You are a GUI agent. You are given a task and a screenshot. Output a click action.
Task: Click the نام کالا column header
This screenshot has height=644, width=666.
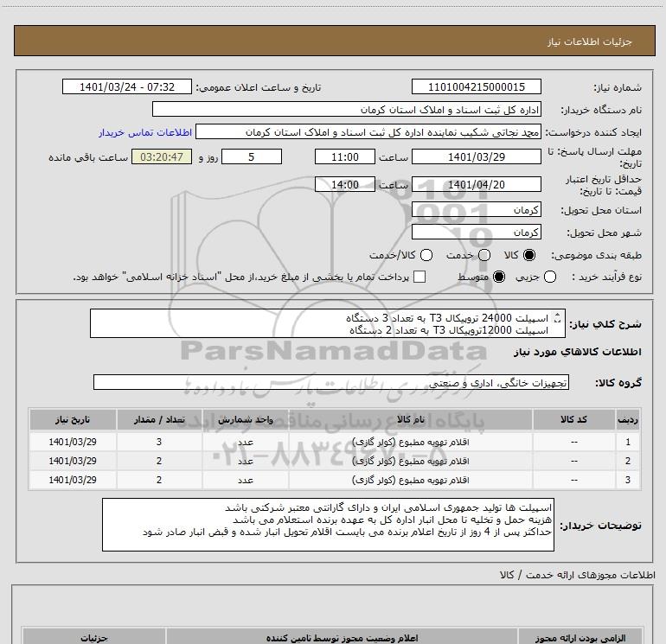pyautogui.click(x=410, y=419)
